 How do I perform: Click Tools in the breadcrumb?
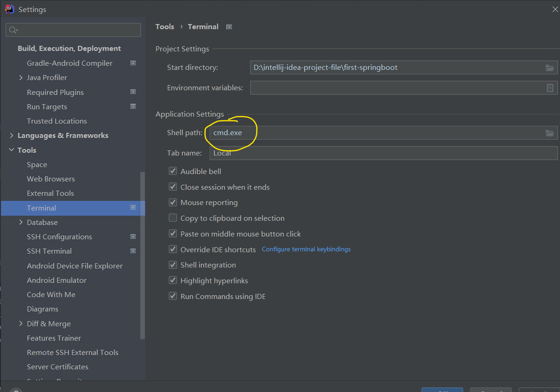pyautogui.click(x=165, y=27)
